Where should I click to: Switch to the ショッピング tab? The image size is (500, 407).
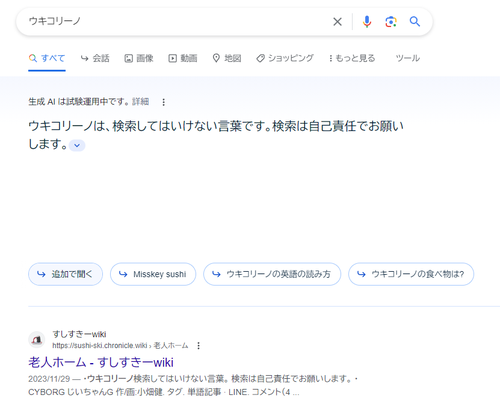285,58
